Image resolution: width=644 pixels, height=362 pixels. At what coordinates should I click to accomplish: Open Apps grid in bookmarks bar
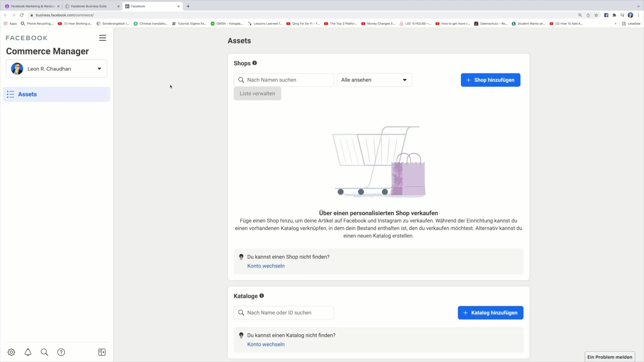[x=10, y=23]
